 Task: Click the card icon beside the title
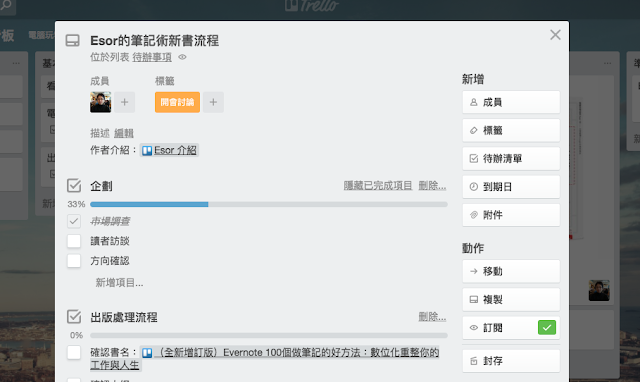tap(73, 40)
